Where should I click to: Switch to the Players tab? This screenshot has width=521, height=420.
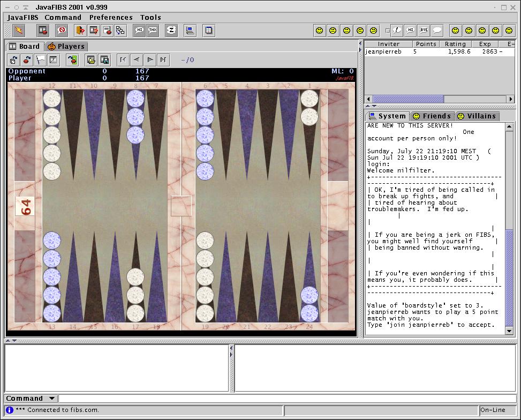[x=66, y=47]
